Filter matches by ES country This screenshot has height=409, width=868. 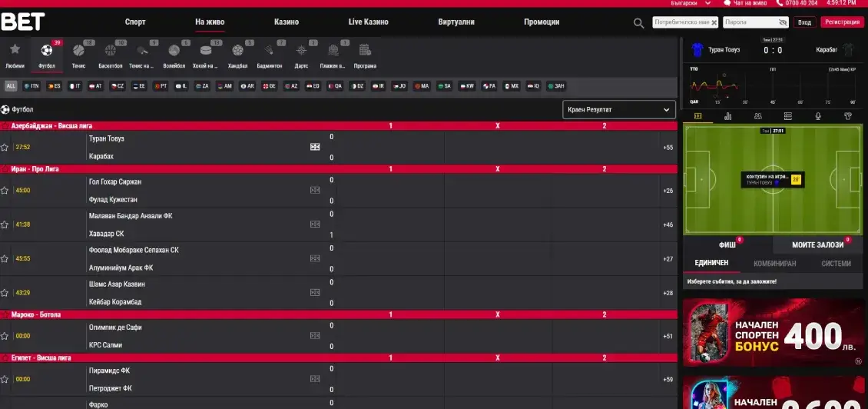coord(54,86)
